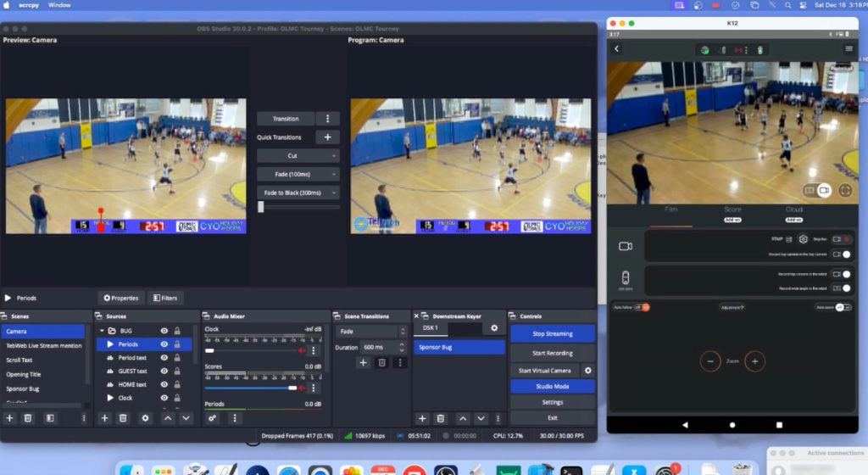Open the hamburger menu in K12 app
Image resolution: width=868 pixels, height=475 pixels.
[x=849, y=49]
